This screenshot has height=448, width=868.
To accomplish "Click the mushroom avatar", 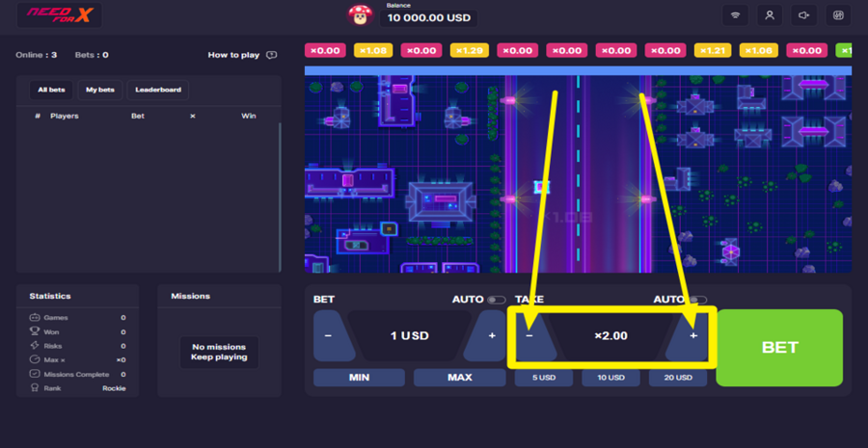I will tap(361, 15).
